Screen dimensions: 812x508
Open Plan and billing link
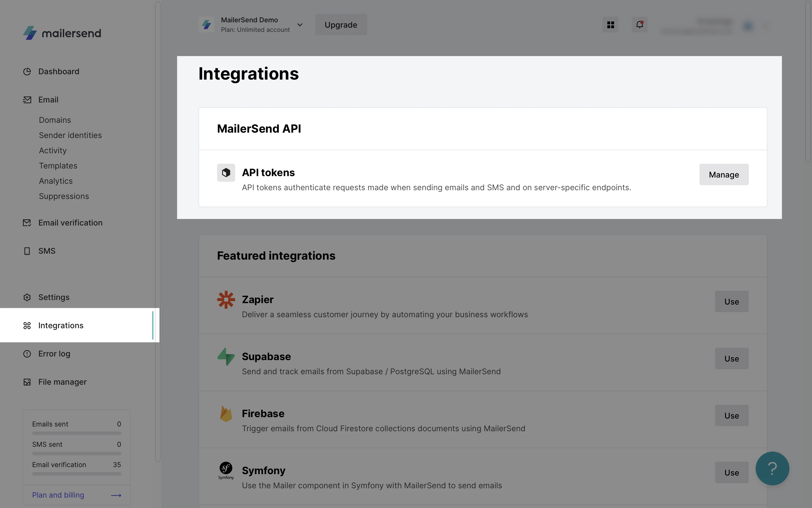pos(58,495)
